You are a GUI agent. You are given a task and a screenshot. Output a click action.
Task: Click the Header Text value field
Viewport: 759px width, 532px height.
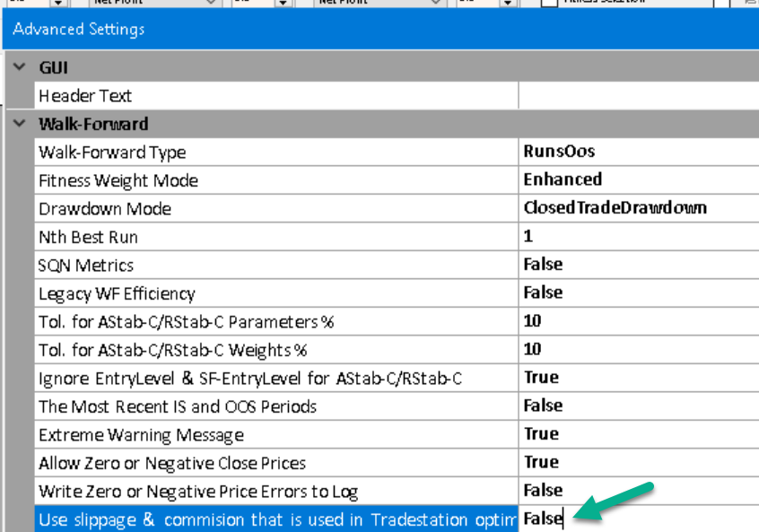[637, 96]
